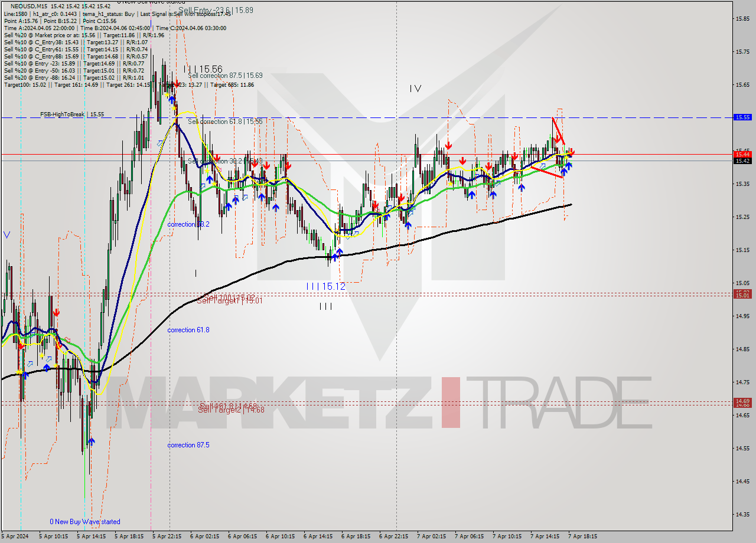This screenshot has height=543, width=756.
Task: Click the 14.75 price axis value
Action: (742, 382)
